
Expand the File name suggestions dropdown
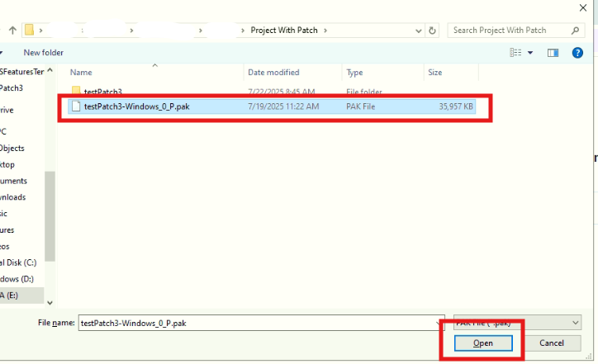[x=439, y=323]
